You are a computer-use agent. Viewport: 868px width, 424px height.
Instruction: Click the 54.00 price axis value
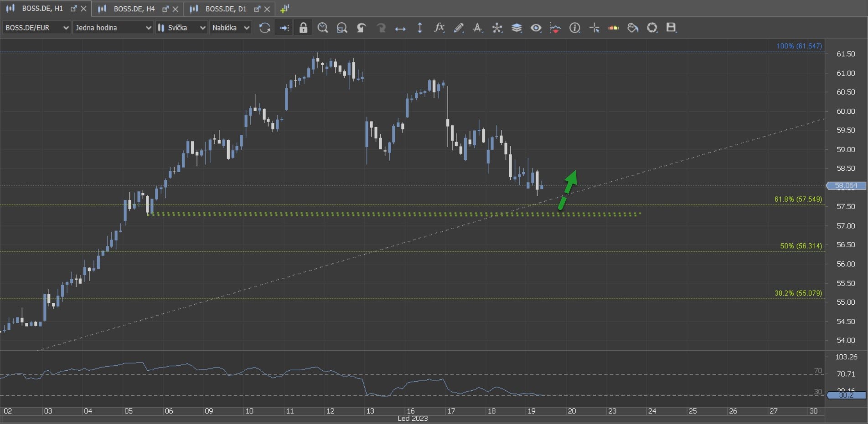tap(846, 340)
